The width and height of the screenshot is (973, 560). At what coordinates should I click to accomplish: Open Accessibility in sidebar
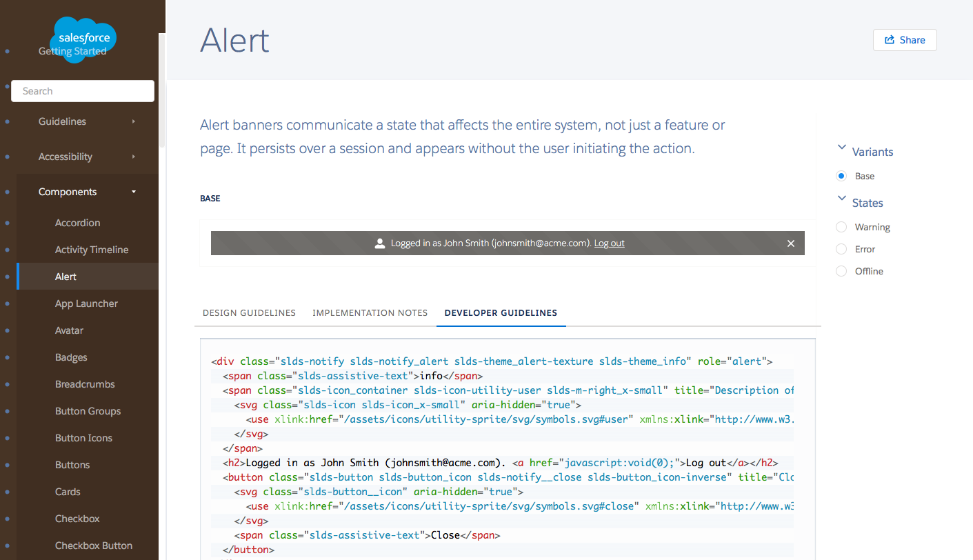[x=66, y=157]
